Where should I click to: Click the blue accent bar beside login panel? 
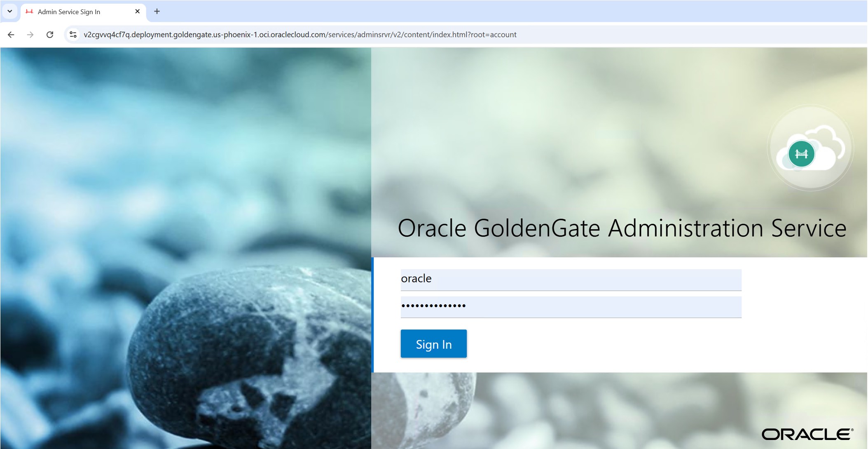click(372, 315)
